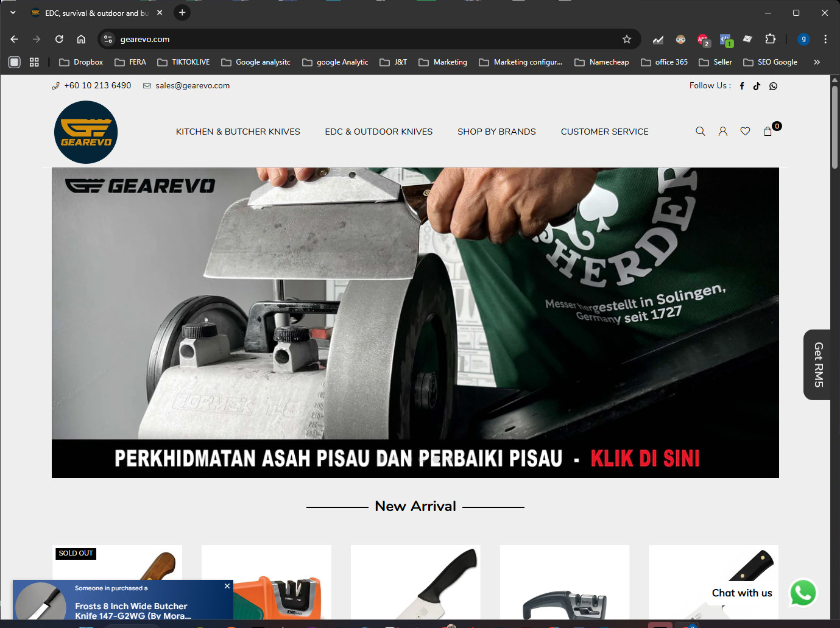Open browser extensions puzzle icon

pos(771,39)
